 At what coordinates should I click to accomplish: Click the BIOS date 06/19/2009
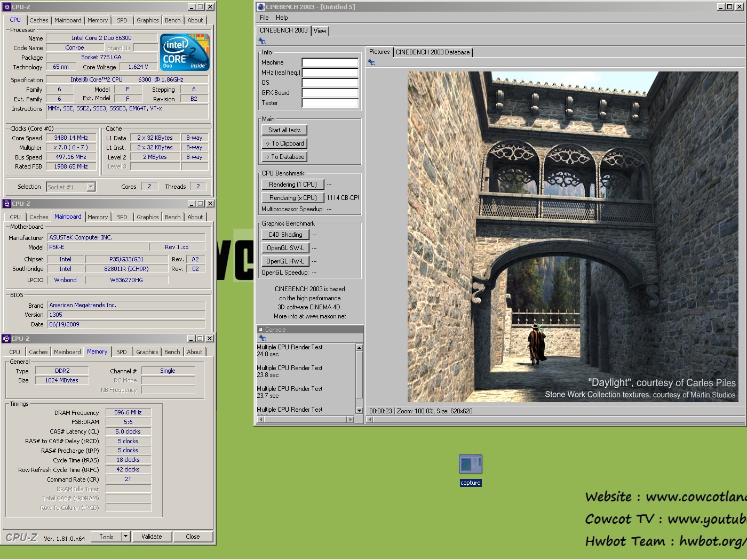click(126, 324)
